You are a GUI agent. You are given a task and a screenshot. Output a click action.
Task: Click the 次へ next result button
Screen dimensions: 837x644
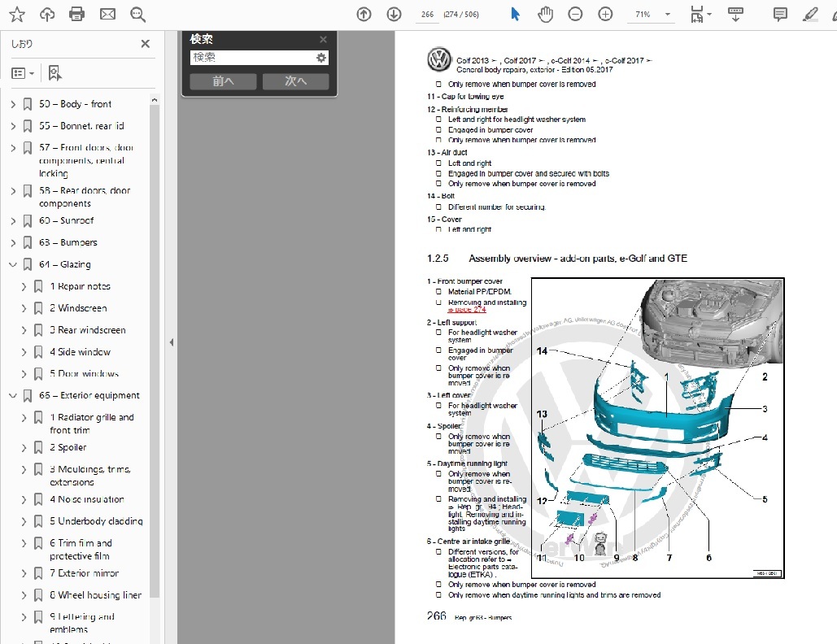pos(295,81)
